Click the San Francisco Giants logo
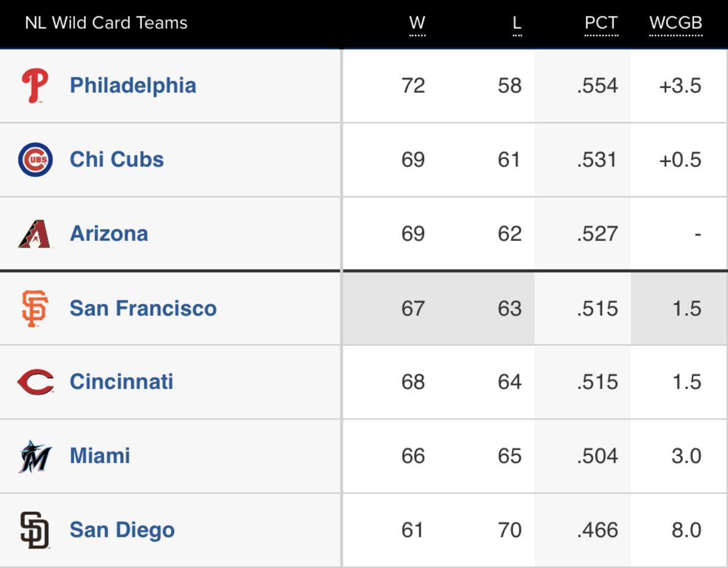 tap(35, 308)
